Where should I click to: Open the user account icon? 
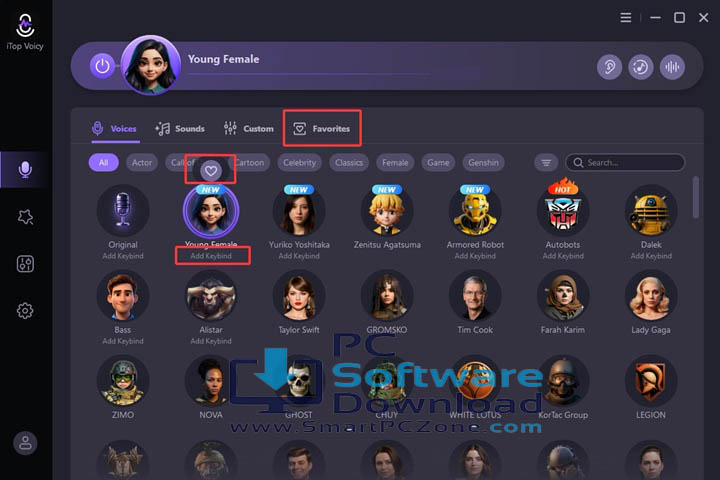[25, 443]
